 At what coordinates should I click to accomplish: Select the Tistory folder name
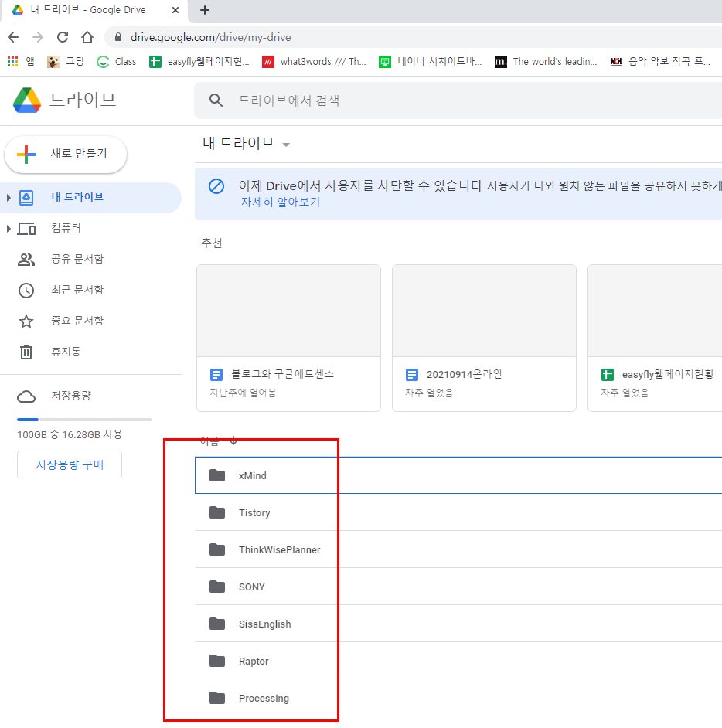254,512
